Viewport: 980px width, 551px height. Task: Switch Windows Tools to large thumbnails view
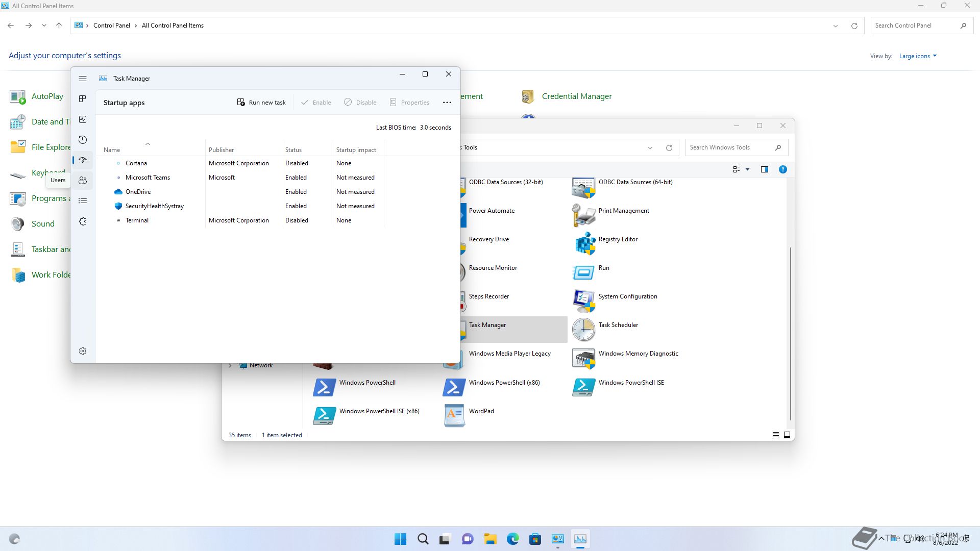pyautogui.click(x=787, y=435)
